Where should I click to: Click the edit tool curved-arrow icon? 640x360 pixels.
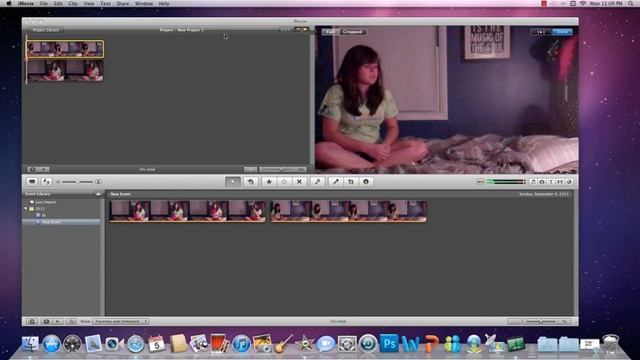click(x=251, y=182)
